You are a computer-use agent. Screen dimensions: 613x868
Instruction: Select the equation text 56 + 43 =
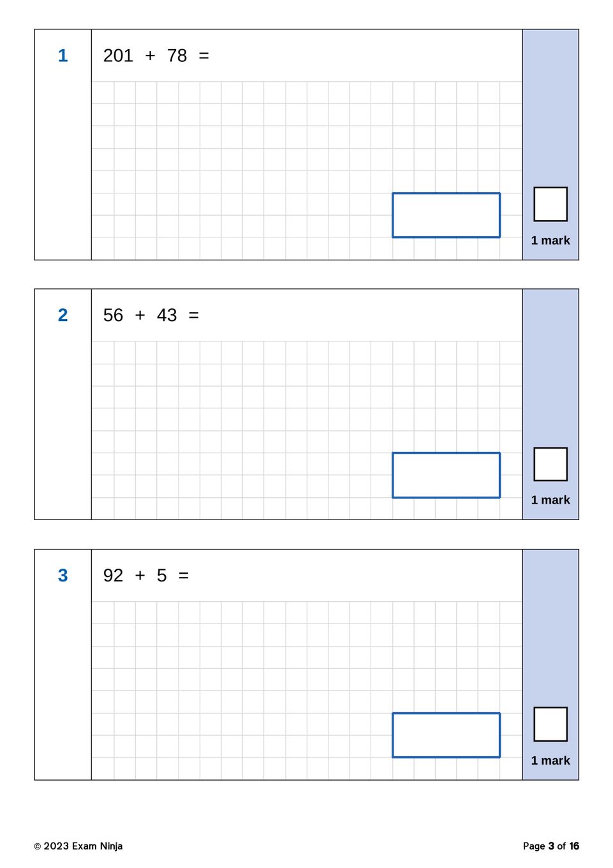[151, 315]
